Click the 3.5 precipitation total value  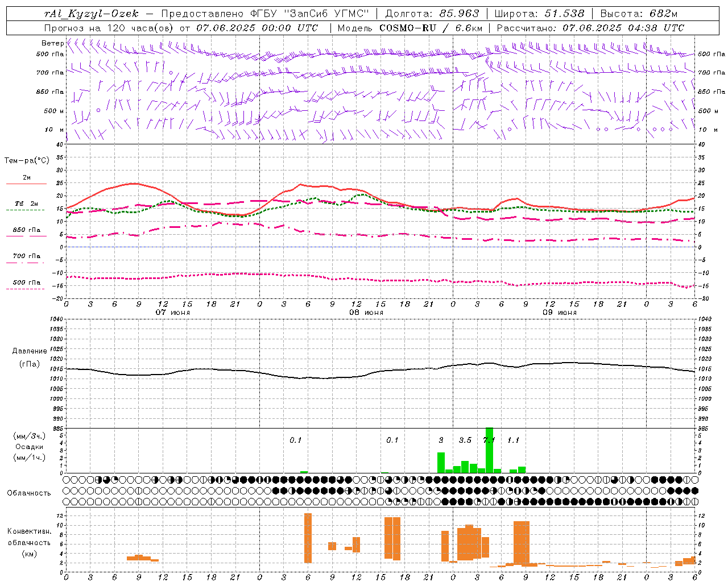465,440
